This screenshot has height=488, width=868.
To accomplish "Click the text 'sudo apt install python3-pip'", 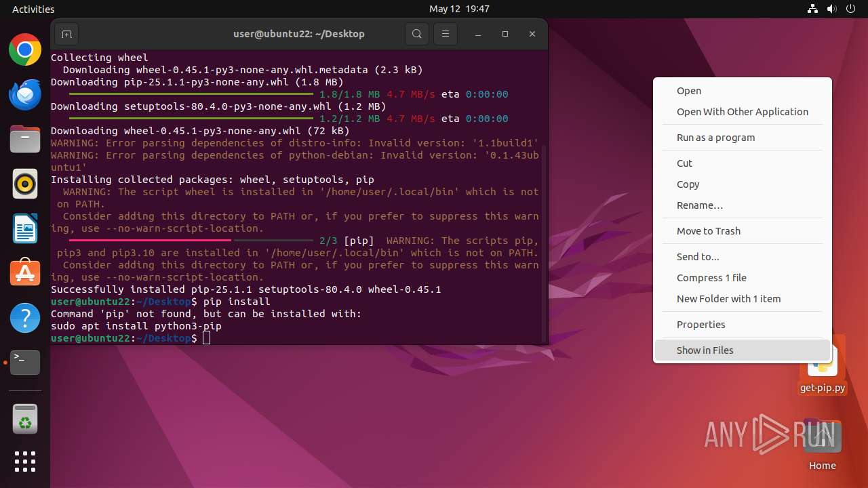I will [x=136, y=326].
